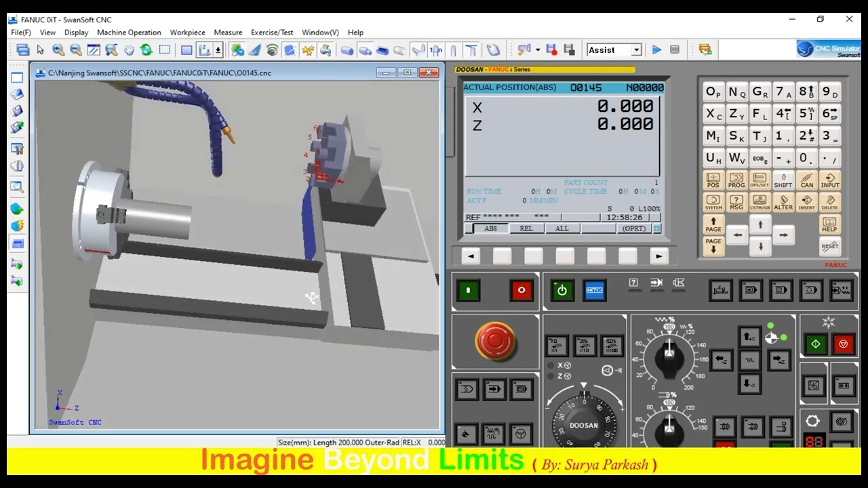Toggle the red power off button

pyautogui.click(x=521, y=290)
